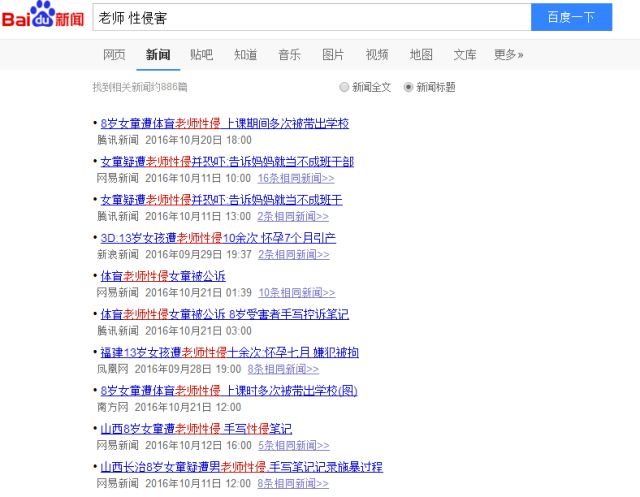Open the 5条相同新闻>> link
The image size is (640, 497).
click(293, 445)
